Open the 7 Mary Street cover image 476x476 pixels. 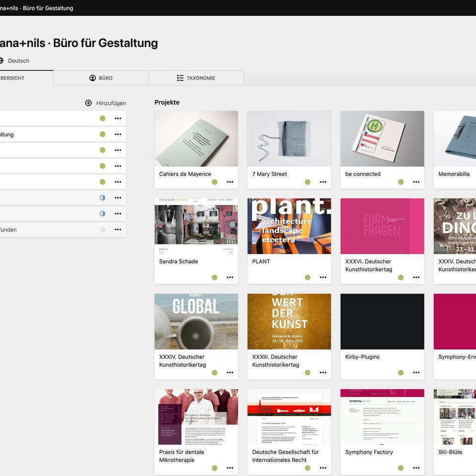pos(289,139)
